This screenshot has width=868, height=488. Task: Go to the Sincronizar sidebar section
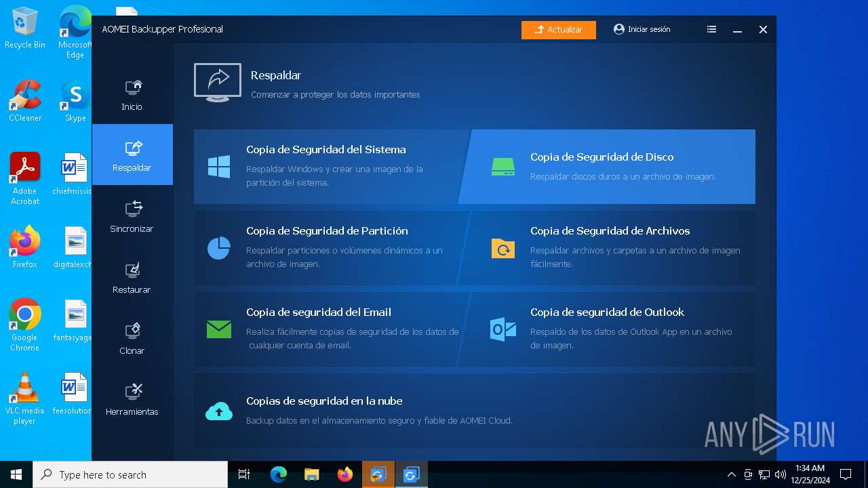pos(132,216)
